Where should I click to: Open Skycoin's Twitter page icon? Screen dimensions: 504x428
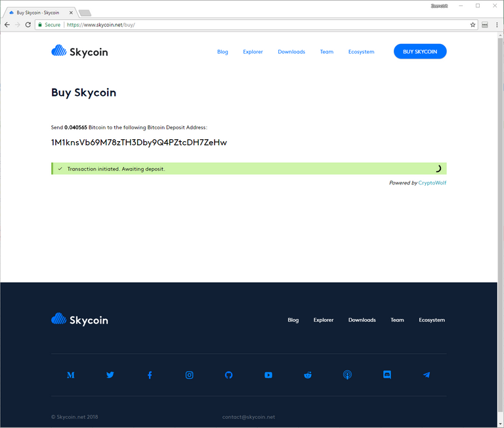pos(110,375)
